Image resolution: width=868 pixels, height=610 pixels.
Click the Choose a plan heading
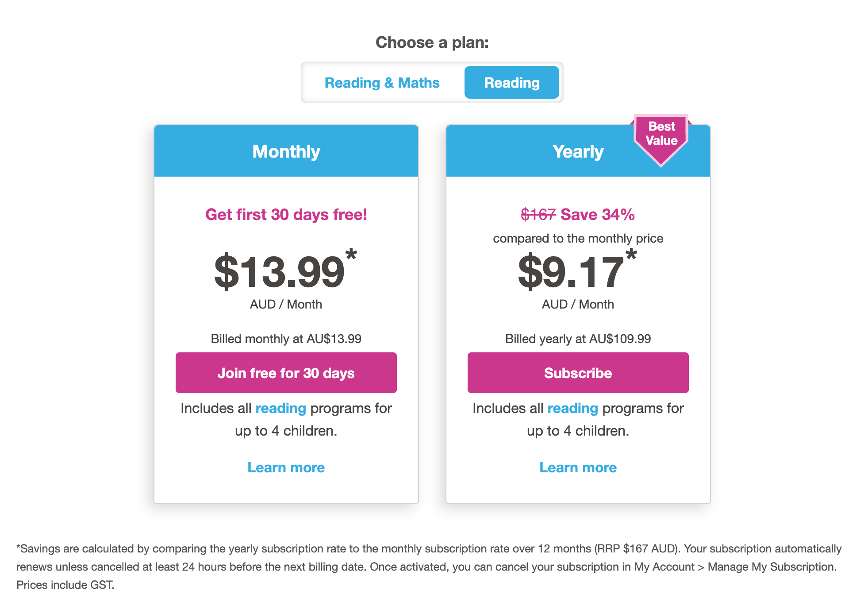click(x=432, y=42)
